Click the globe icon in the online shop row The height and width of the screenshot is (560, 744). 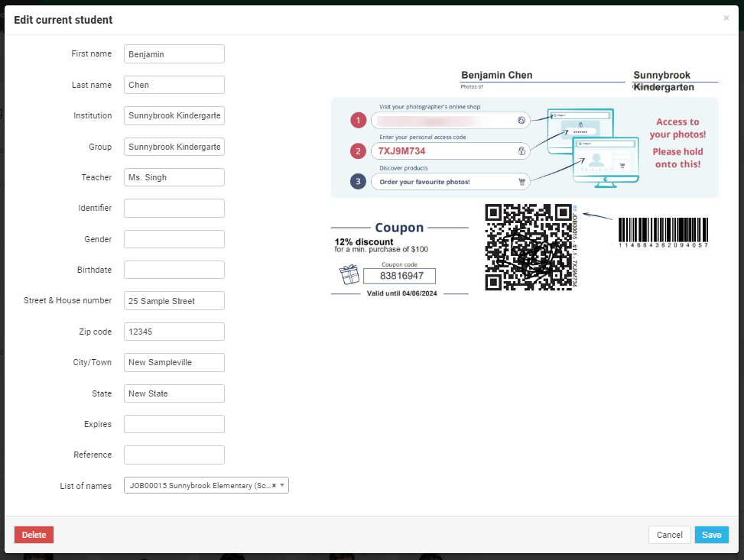[521, 121]
